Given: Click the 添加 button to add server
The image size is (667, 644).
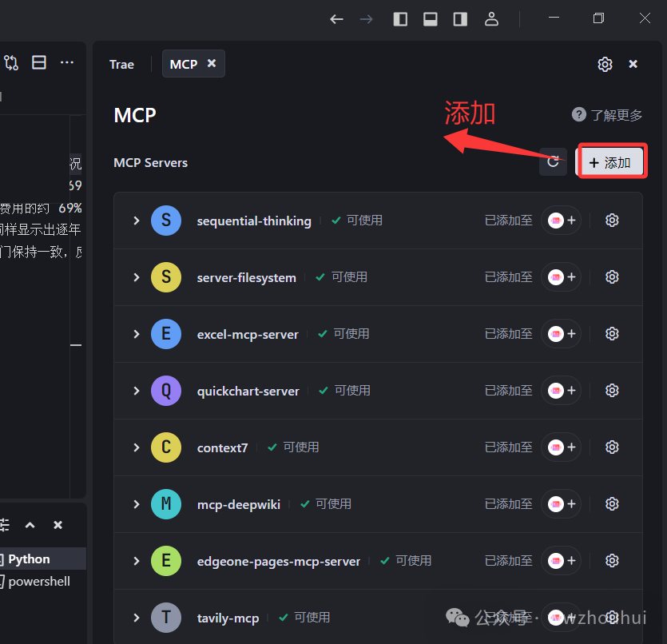Looking at the screenshot, I should 610,162.
